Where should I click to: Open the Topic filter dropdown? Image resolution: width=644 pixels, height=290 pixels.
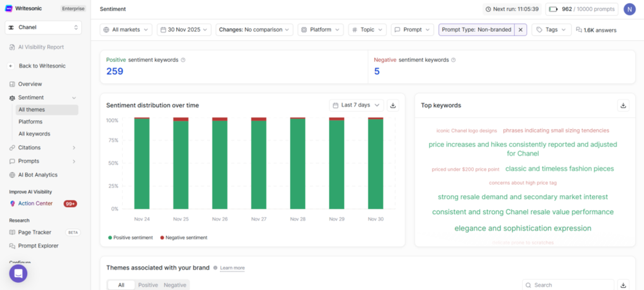(x=367, y=30)
